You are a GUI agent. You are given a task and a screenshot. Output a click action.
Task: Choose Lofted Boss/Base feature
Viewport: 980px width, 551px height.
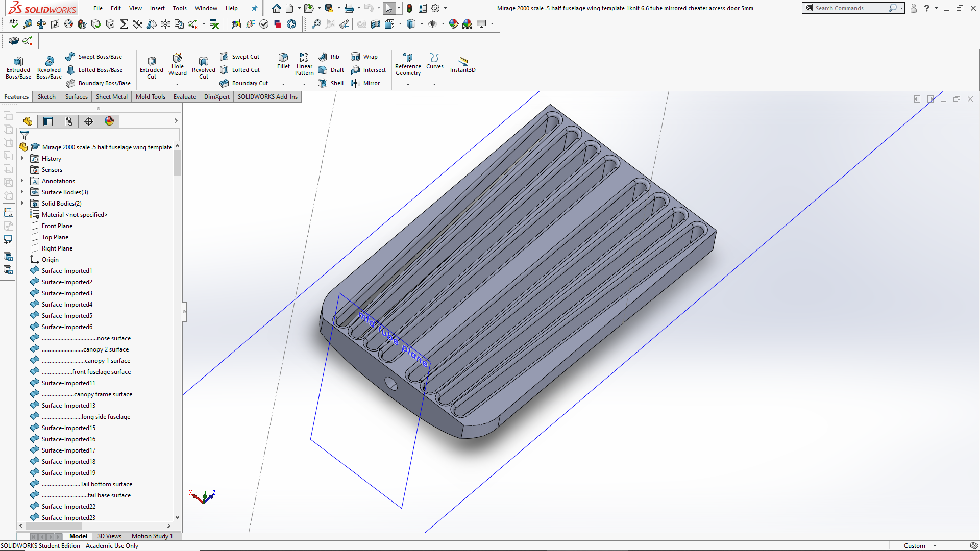point(94,70)
